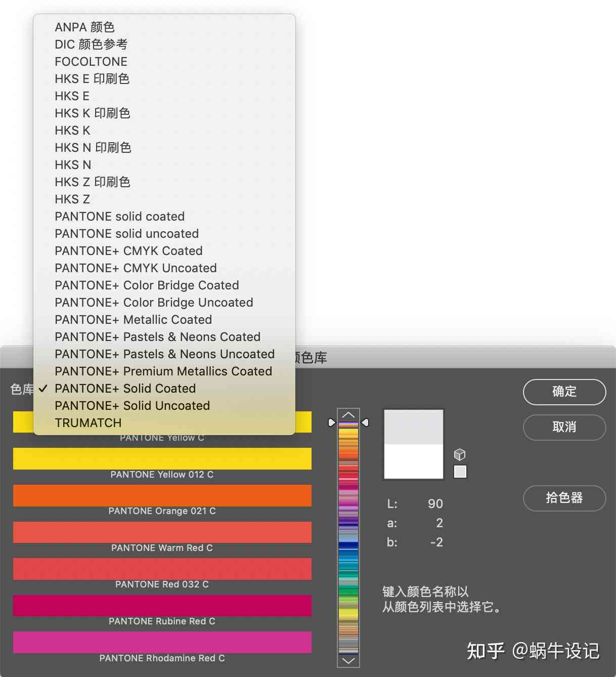Select PANTONE+ CMYK Uncoated
616x677 pixels.
pyautogui.click(x=164, y=268)
